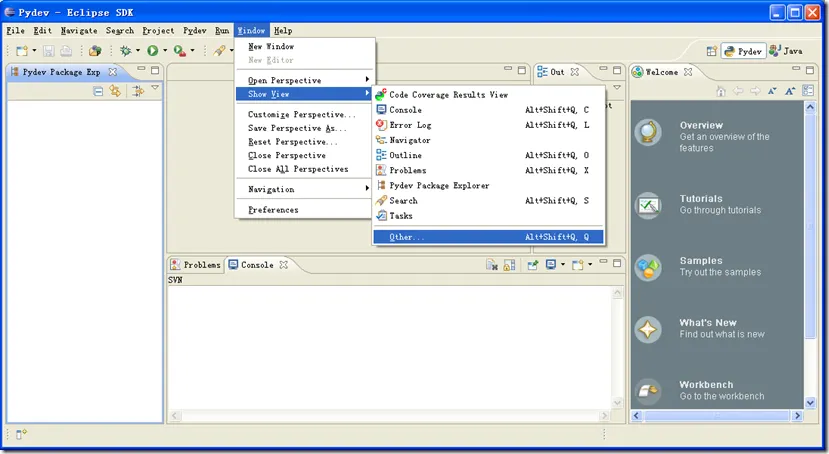Click the reduce font size icon in Welcome
The width and height of the screenshot is (829, 454).
click(x=772, y=91)
